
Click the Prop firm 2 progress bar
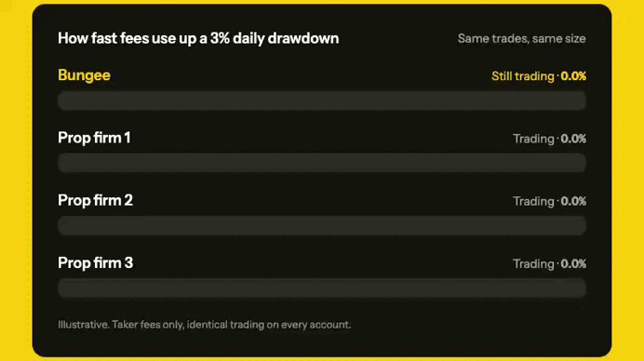click(x=322, y=225)
